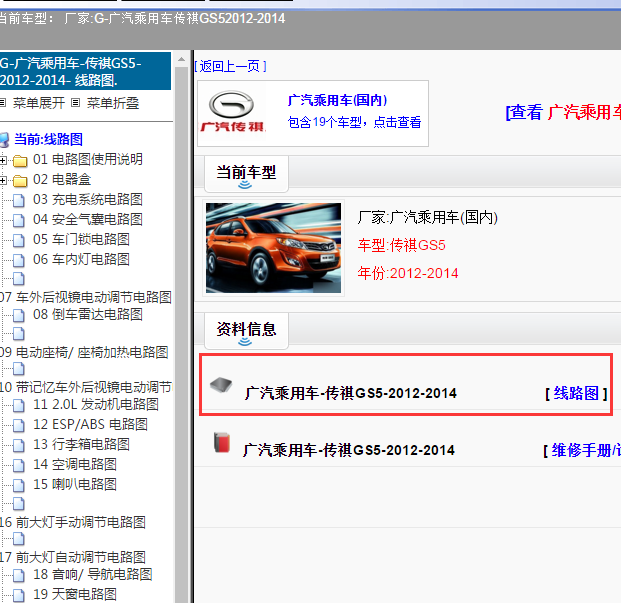Click gray book icon beside 线路图 entry
The image size is (621, 603).
tap(221, 384)
